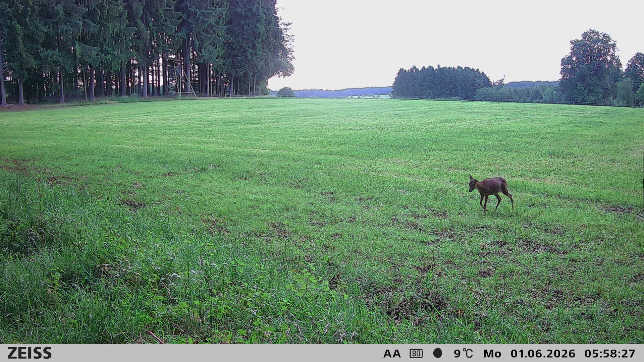Click the date 01.06.2026
The height and width of the screenshot is (362, 644).
[x=543, y=354]
